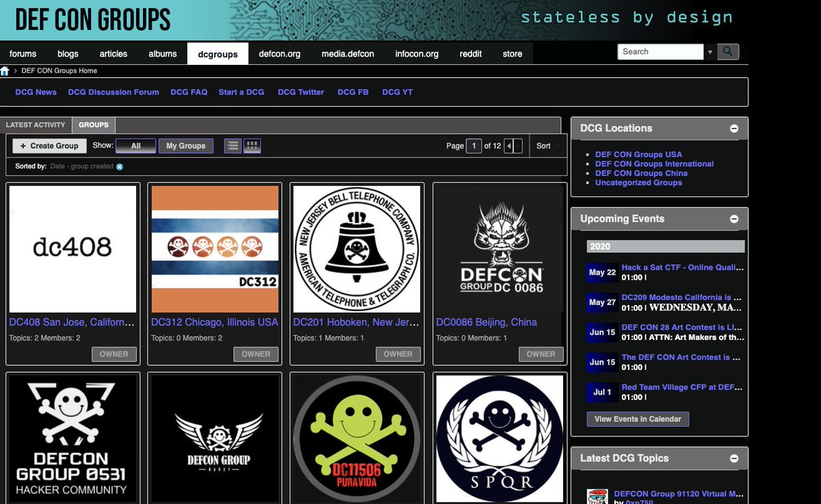Open DCG YT link
Image resolution: width=821 pixels, height=504 pixels.
click(x=398, y=92)
